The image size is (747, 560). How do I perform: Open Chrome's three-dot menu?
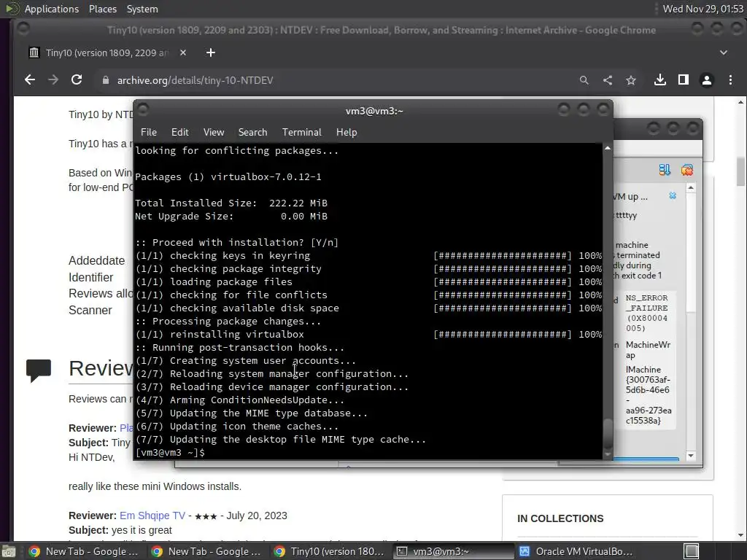[730, 80]
